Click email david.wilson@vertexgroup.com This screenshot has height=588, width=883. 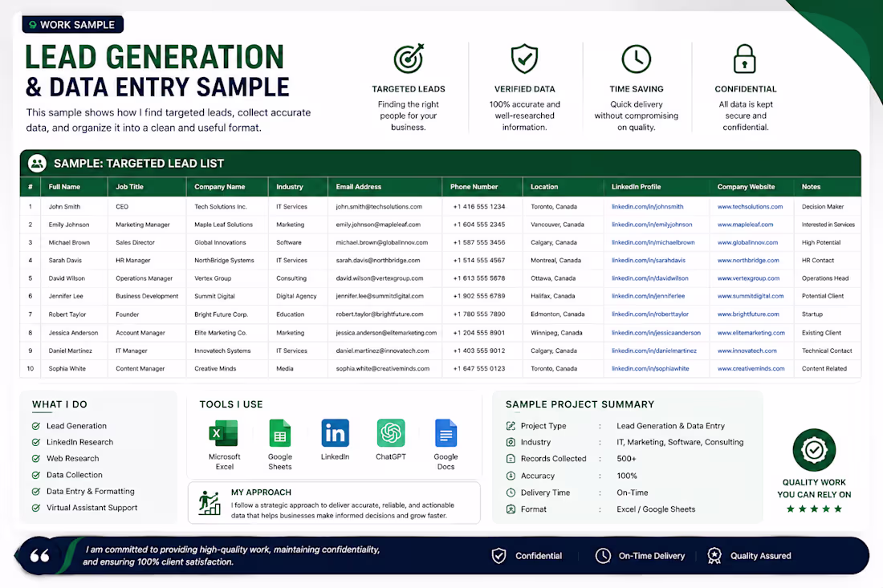pyautogui.click(x=380, y=278)
